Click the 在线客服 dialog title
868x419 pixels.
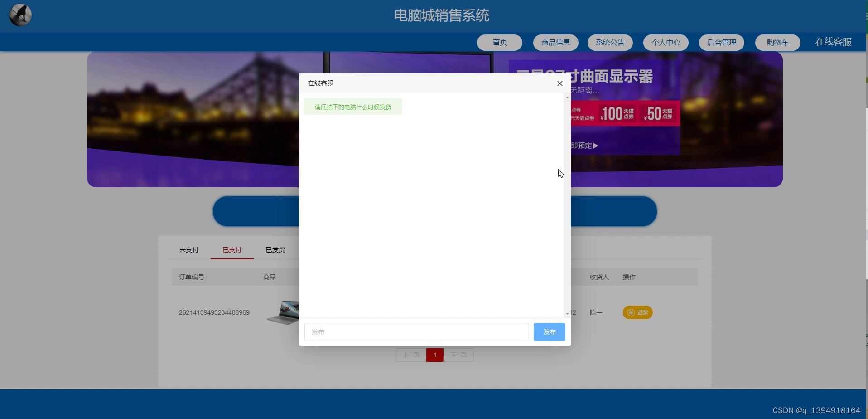[x=321, y=83]
